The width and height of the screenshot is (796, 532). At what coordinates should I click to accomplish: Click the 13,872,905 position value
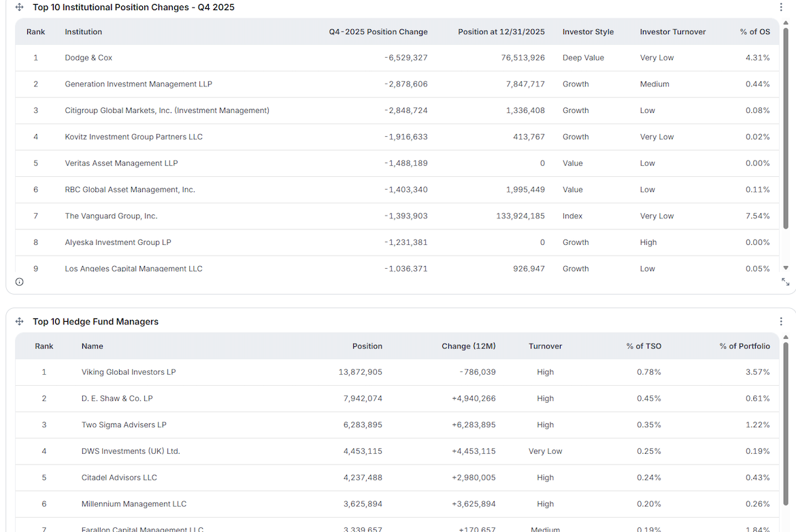(x=361, y=372)
